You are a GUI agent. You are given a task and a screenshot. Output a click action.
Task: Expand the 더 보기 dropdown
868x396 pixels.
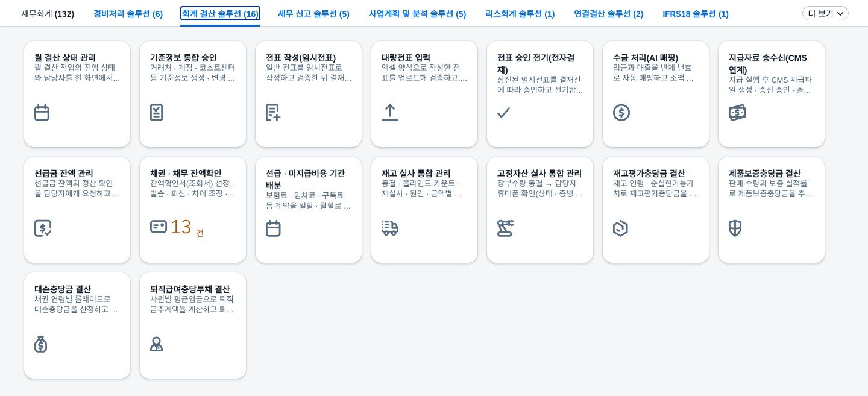pos(825,13)
